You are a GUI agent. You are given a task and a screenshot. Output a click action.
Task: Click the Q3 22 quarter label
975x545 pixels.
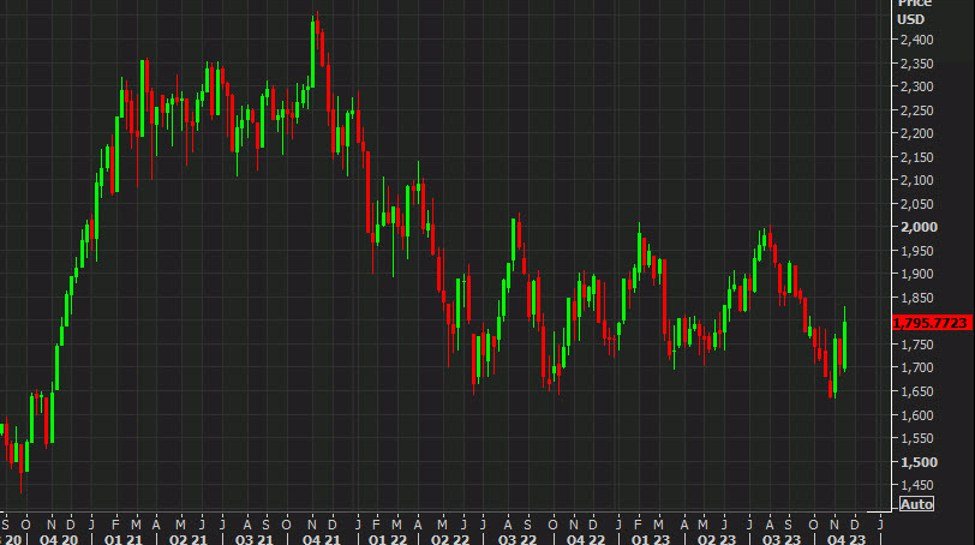pos(516,539)
